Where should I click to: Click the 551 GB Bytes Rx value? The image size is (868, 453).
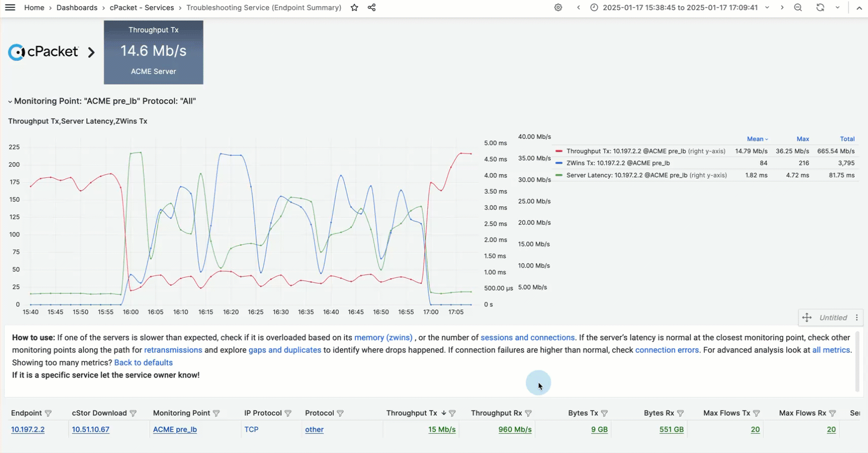click(671, 430)
